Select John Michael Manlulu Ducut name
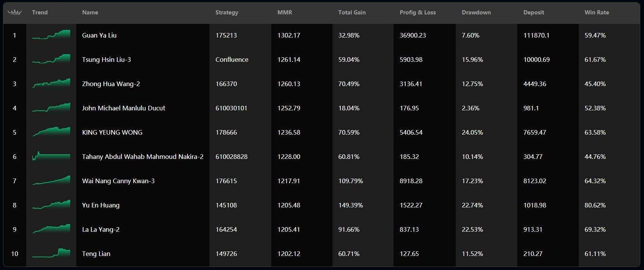 click(x=123, y=108)
